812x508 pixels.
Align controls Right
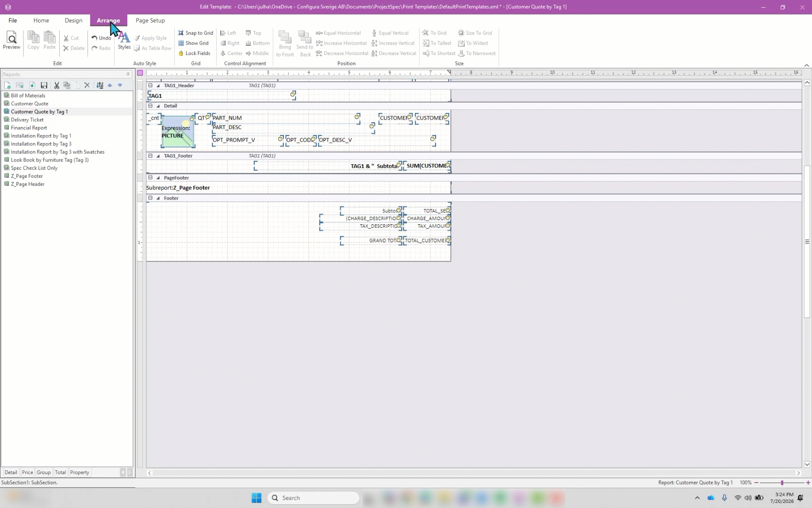click(x=230, y=43)
